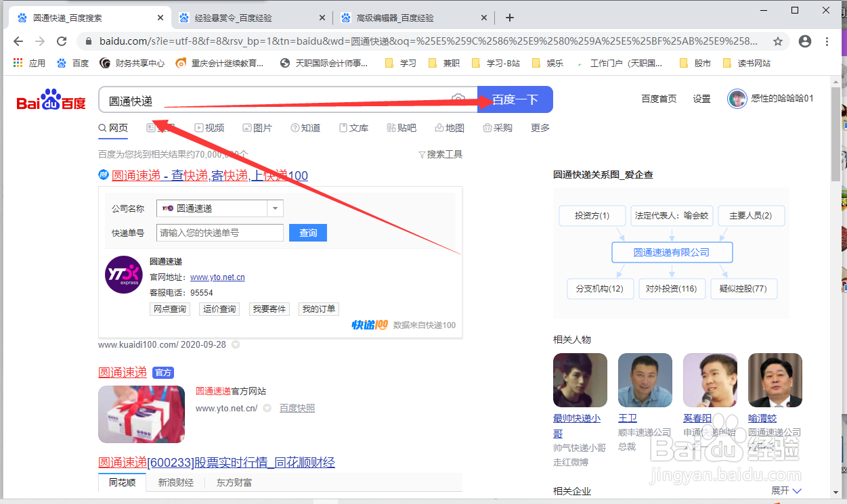Image resolution: width=847 pixels, height=504 pixels.
Task: Open Chrome three-dot menu
Action: point(827,41)
